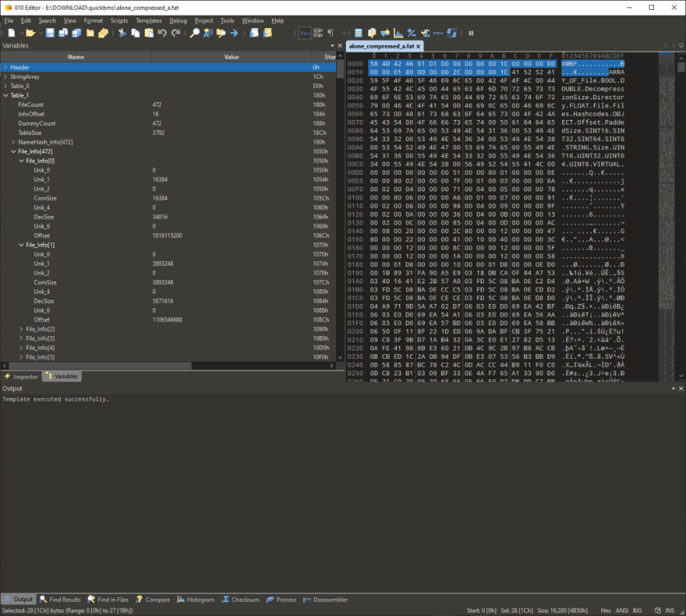Screen dimensions: 686x616
Task: Click the Save file toolbar icon
Action: click(x=50, y=33)
